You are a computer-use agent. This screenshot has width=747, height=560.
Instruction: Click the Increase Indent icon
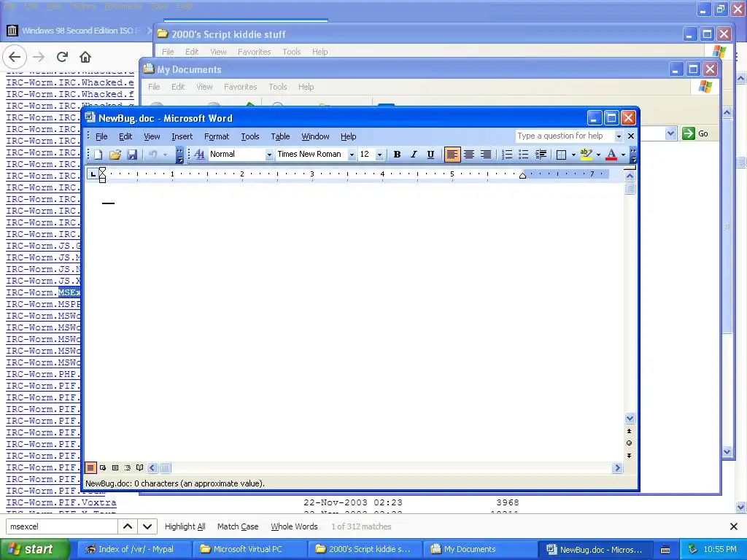coord(541,155)
